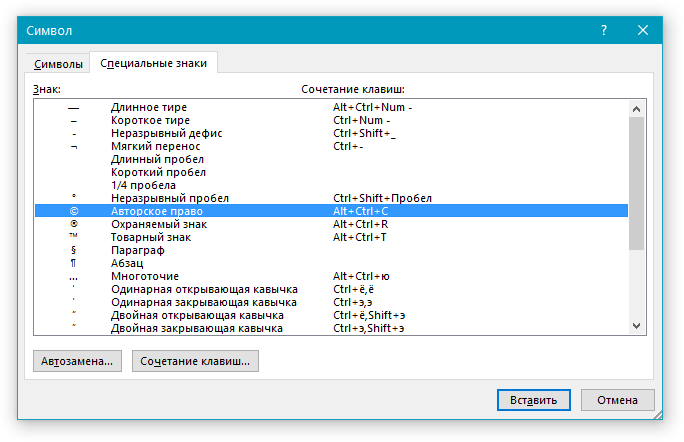Select the Авторское право row
The height and width of the screenshot is (442, 684).
point(332,211)
